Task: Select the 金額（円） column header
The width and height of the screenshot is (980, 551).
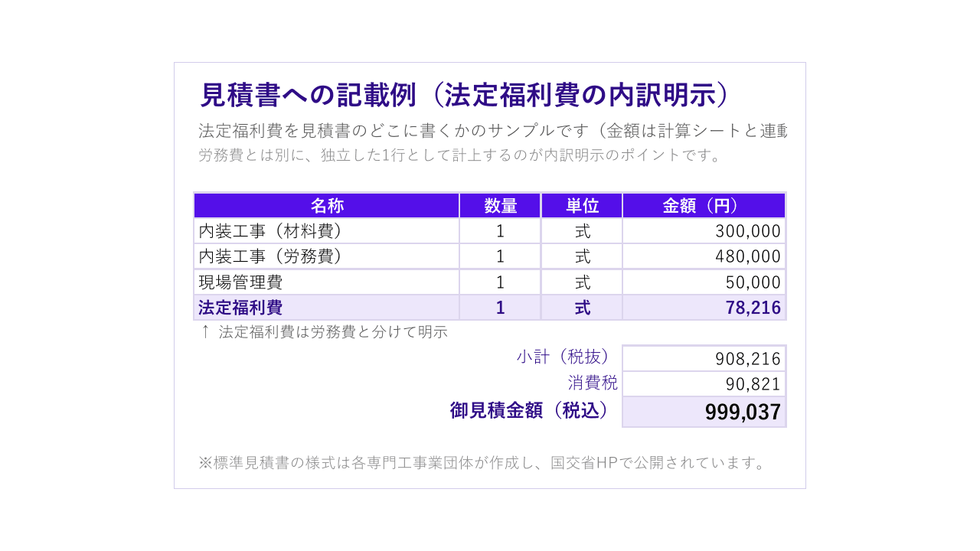Action: (704, 206)
